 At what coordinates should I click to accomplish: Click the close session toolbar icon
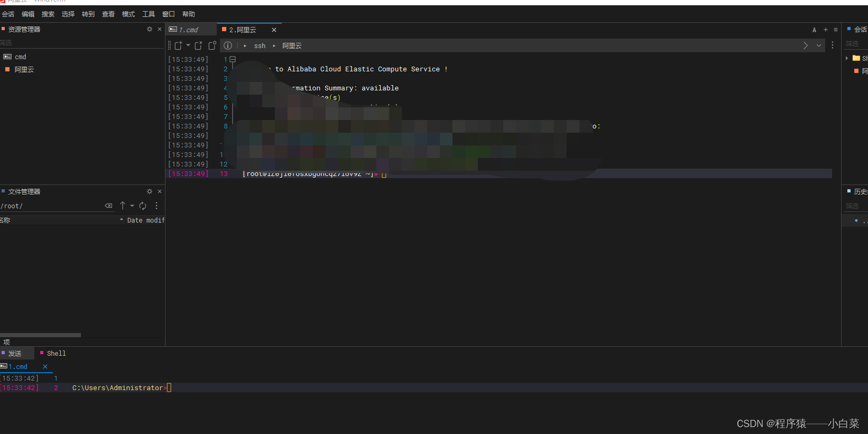pyautogui.click(x=198, y=45)
